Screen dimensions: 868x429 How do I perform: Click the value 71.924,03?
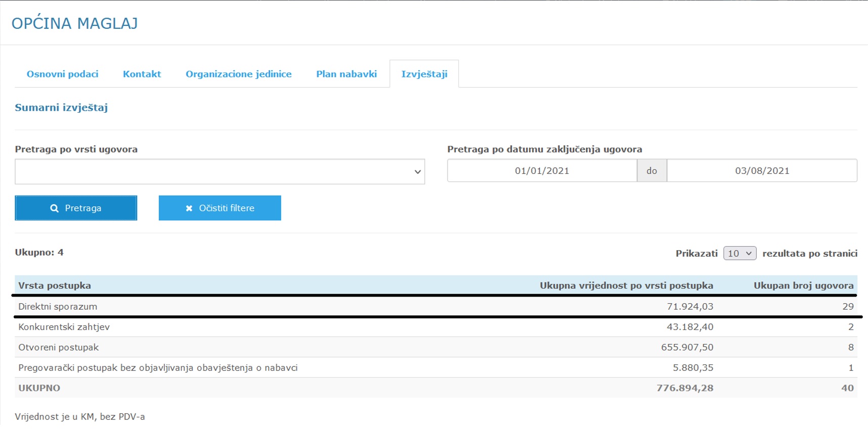[x=690, y=306]
